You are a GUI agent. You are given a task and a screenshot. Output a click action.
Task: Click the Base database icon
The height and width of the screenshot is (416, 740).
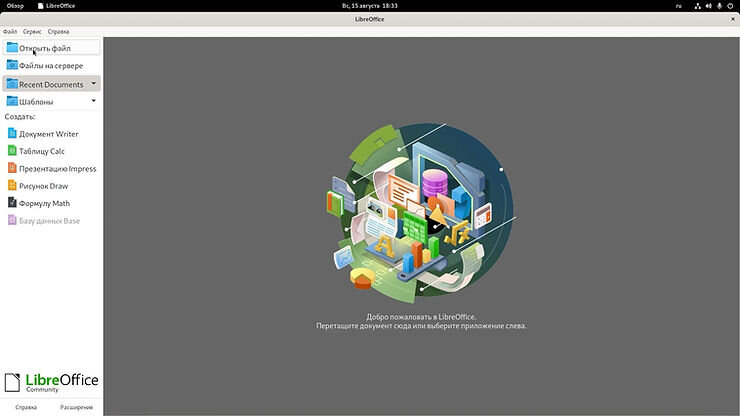click(x=12, y=220)
